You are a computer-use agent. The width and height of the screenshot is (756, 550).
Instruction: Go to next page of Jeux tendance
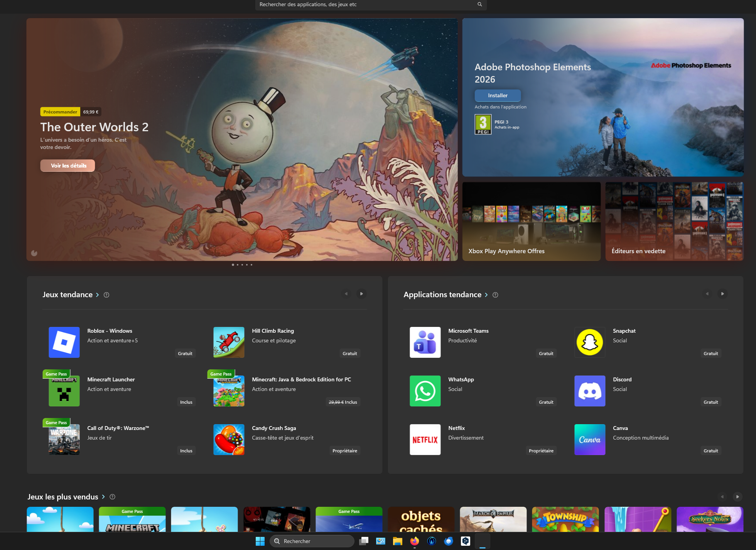point(361,294)
